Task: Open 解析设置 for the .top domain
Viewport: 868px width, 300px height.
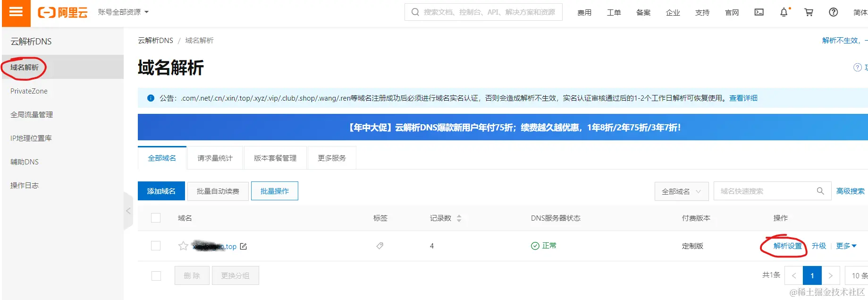Action: point(788,246)
